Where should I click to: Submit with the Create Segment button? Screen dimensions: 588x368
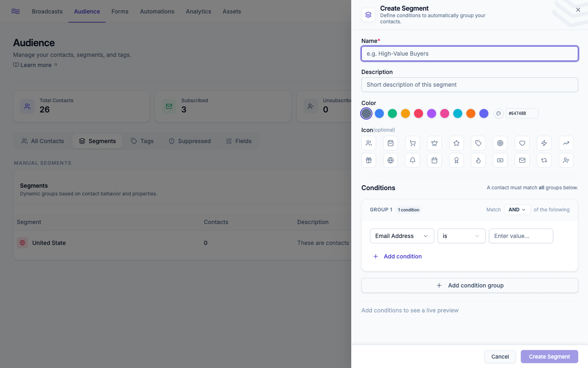pyautogui.click(x=549, y=357)
